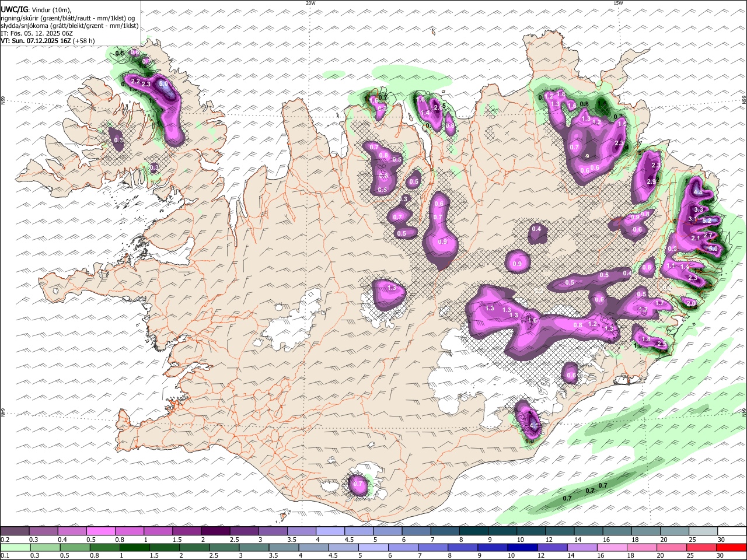Pick the lower legend swatch starting at 3.5

point(284,548)
